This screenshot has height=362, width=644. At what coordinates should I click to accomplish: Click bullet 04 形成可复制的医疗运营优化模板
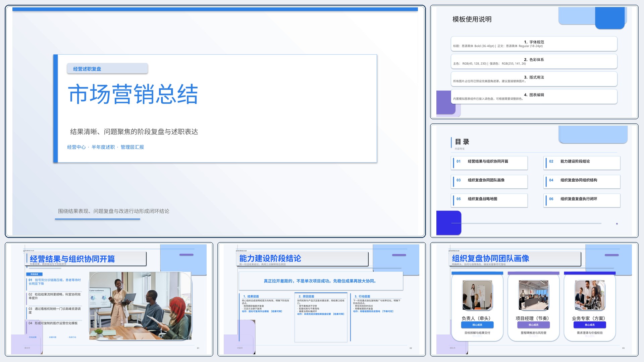pos(53,323)
